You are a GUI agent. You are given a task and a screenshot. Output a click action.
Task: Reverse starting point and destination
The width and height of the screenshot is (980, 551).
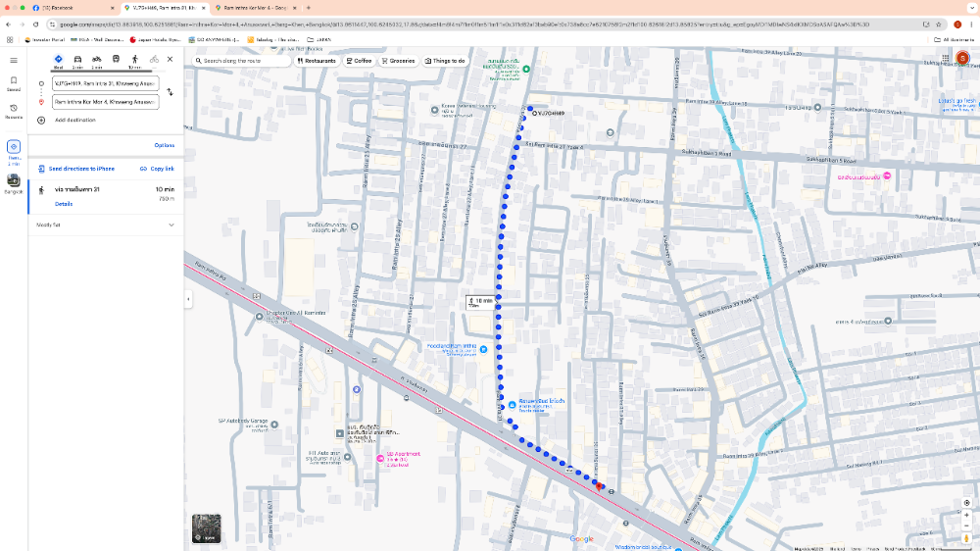(170, 92)
